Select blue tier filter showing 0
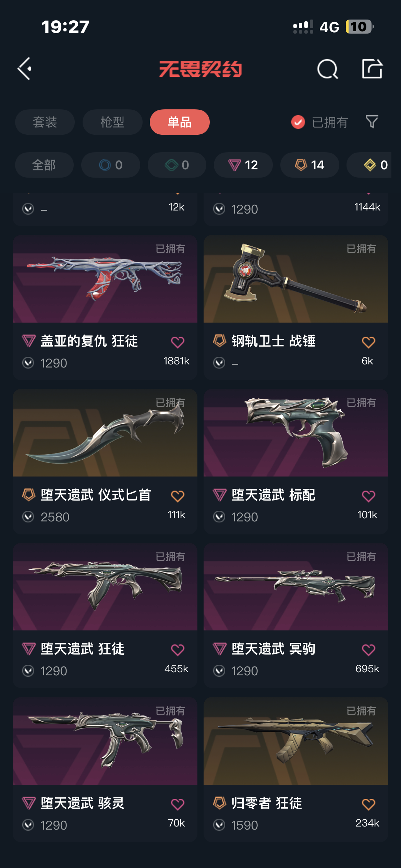 (110, 165)
